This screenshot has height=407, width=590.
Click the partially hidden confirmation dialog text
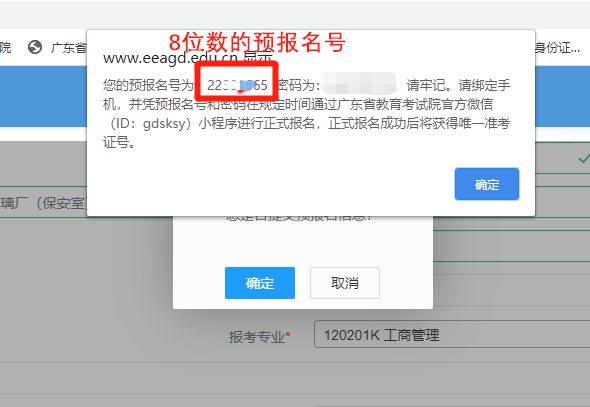point(299,218)
